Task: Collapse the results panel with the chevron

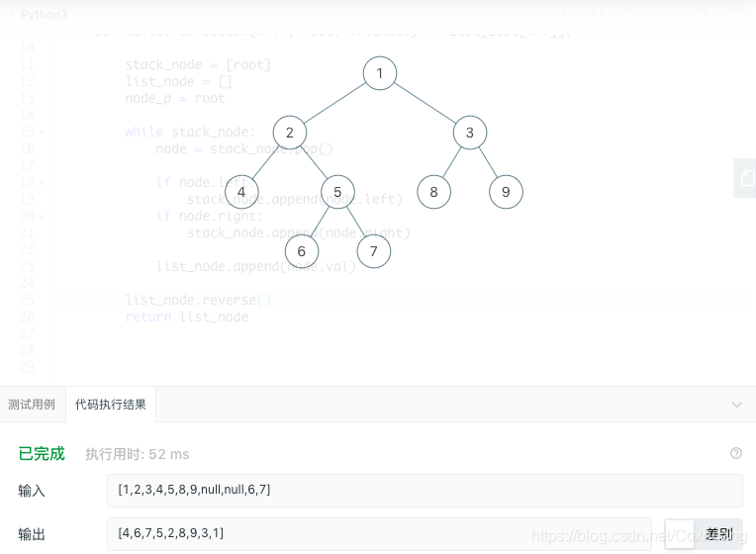Action: tap(736, 405)
